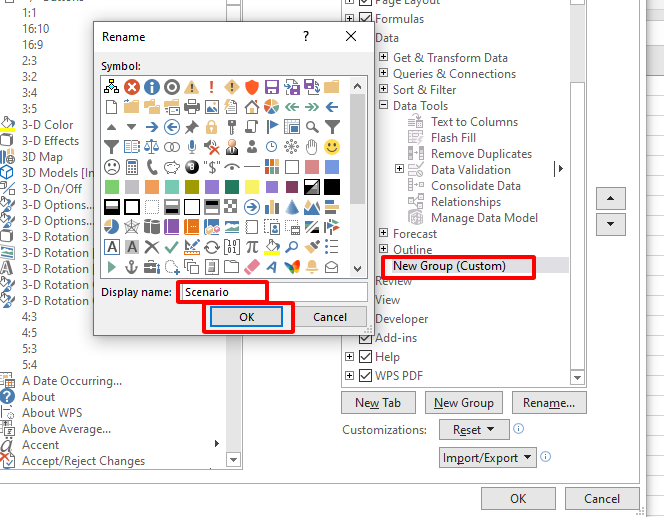
Task: Choose the red X error symbol
Action: click(x=132, y=87)
